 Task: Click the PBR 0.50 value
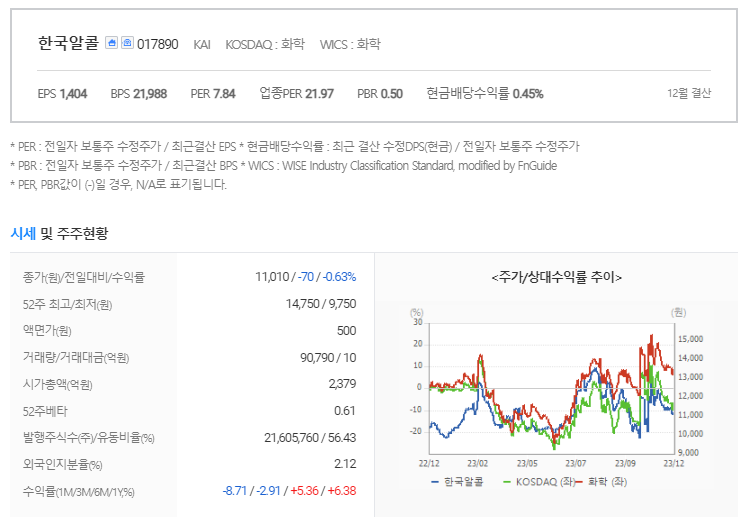380,93
